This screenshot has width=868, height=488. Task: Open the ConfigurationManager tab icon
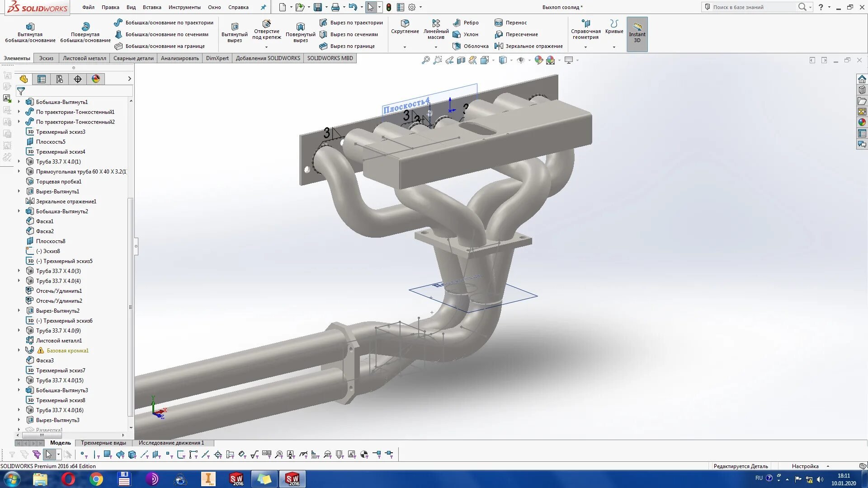click(60, 79)
